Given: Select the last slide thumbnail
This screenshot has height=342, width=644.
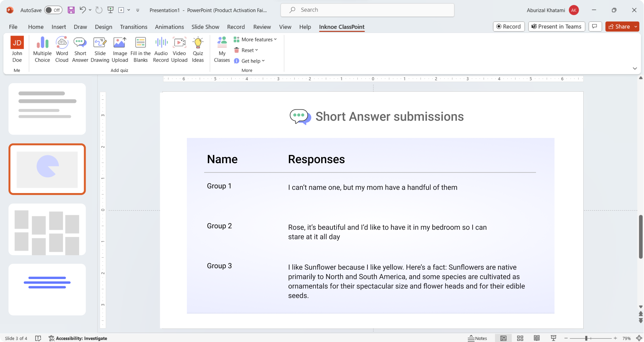Looking at the screenshot, I should click(47, 289).
